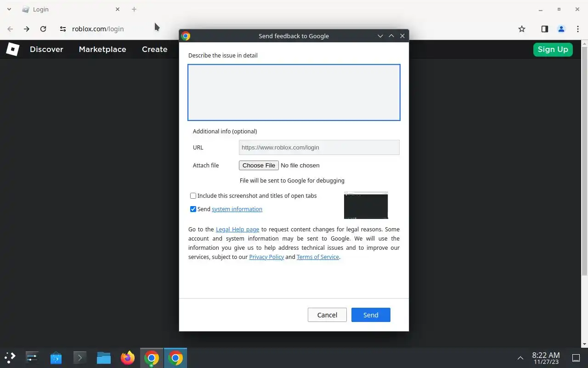This screenshot has height=368, width=588.
Task: Open the file manager taskbar icon
Action: [x=104, y=357]
